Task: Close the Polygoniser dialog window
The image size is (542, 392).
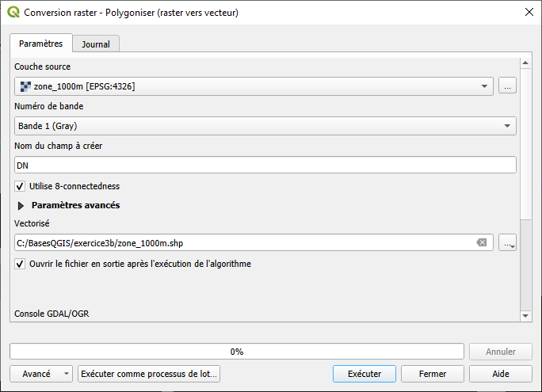Action: coord(529,12)
